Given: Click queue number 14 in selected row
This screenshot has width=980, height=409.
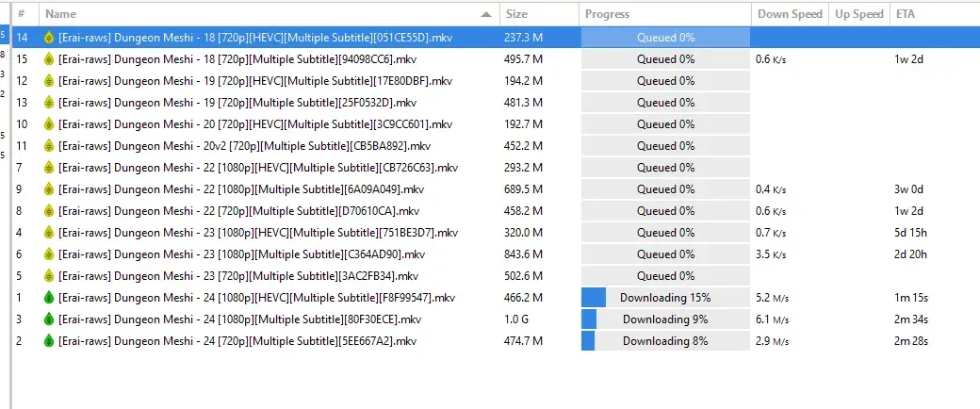Looking at the screenshot, I should click(x=22, y=38).
